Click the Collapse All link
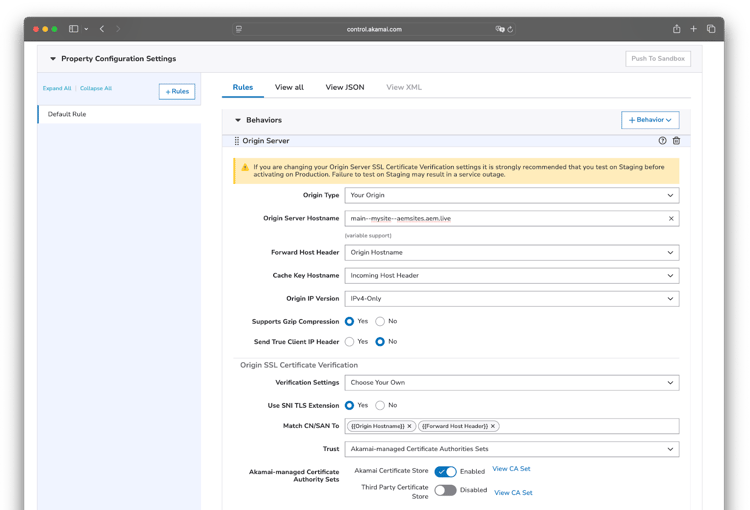This screenshot has width=750, height=510. (96, 89)
